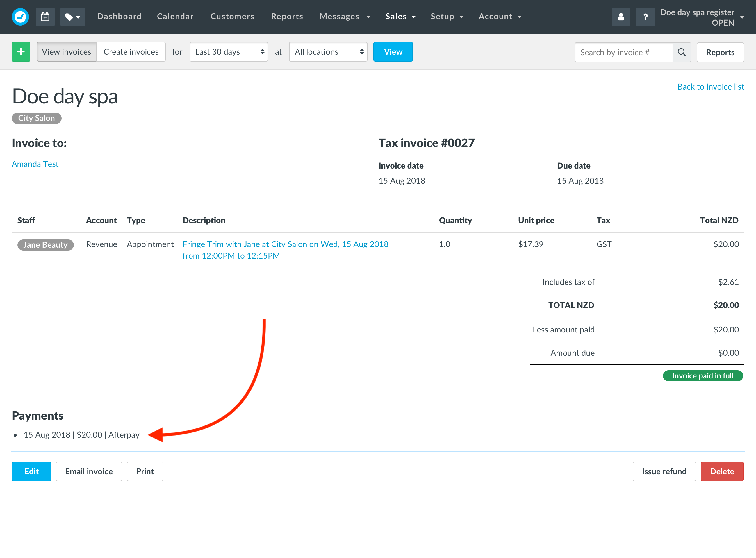This screenshot has width=756, height=558.
Task: Open the price tag sales dropdown
Action: (x=72, y=17)
